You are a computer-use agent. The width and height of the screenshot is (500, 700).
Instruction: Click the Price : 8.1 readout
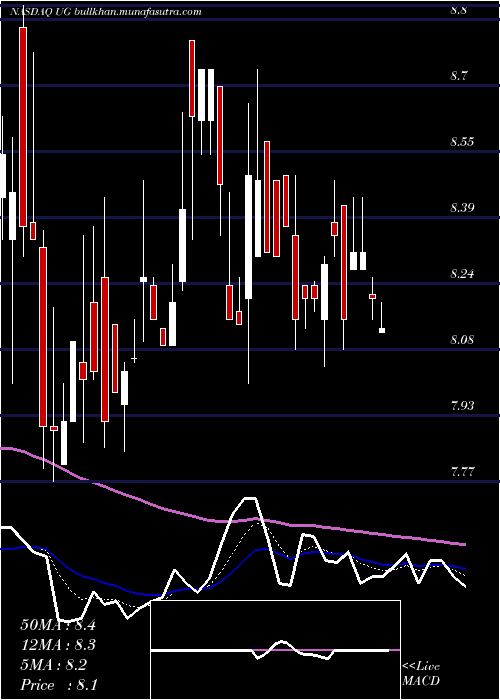pos(59,685)
